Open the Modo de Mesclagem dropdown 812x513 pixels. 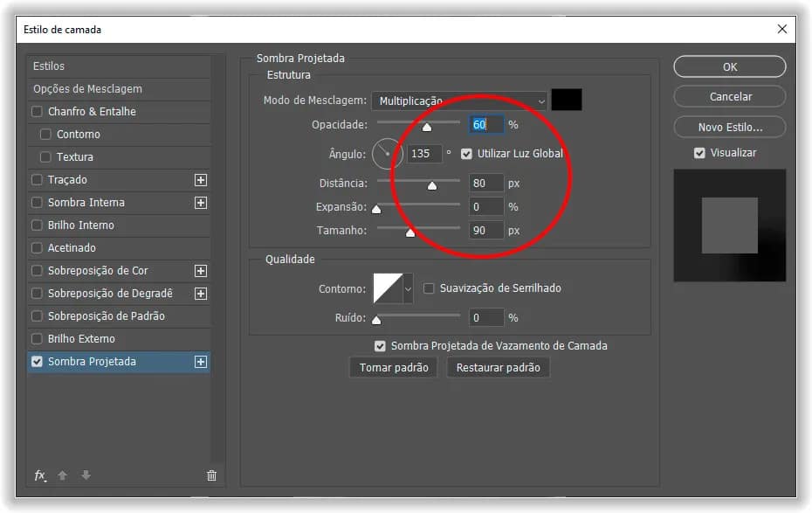pyautogui.click(x=458, y=101)
